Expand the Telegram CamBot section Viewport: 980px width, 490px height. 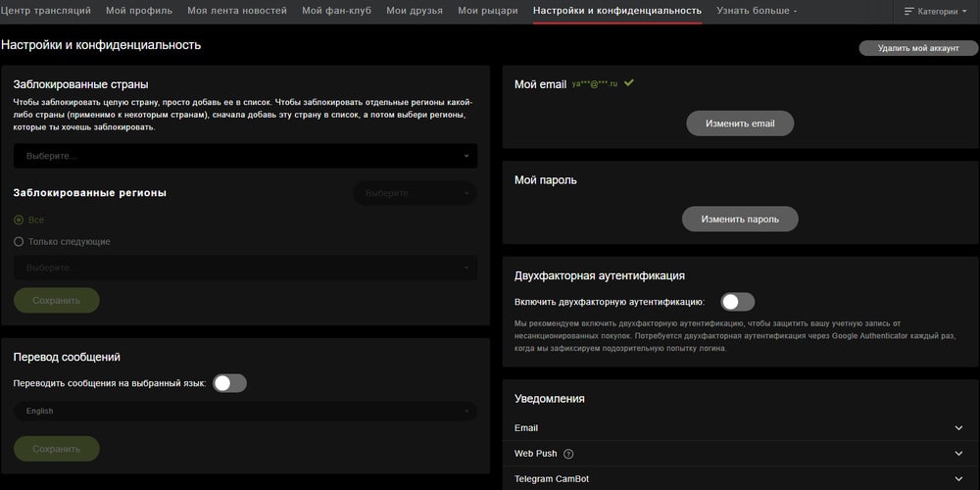click(x=957, y=479)
